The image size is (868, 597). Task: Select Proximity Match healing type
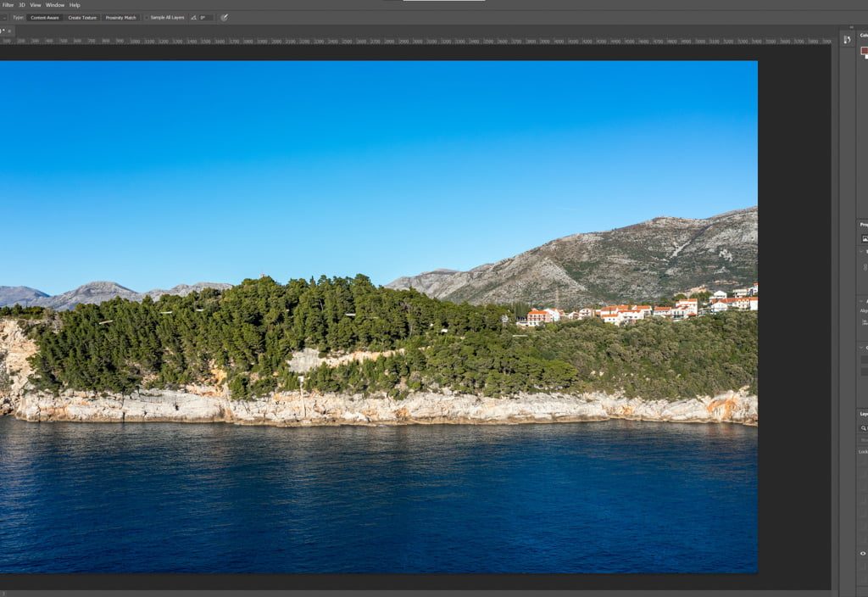[x=120, y=17]
